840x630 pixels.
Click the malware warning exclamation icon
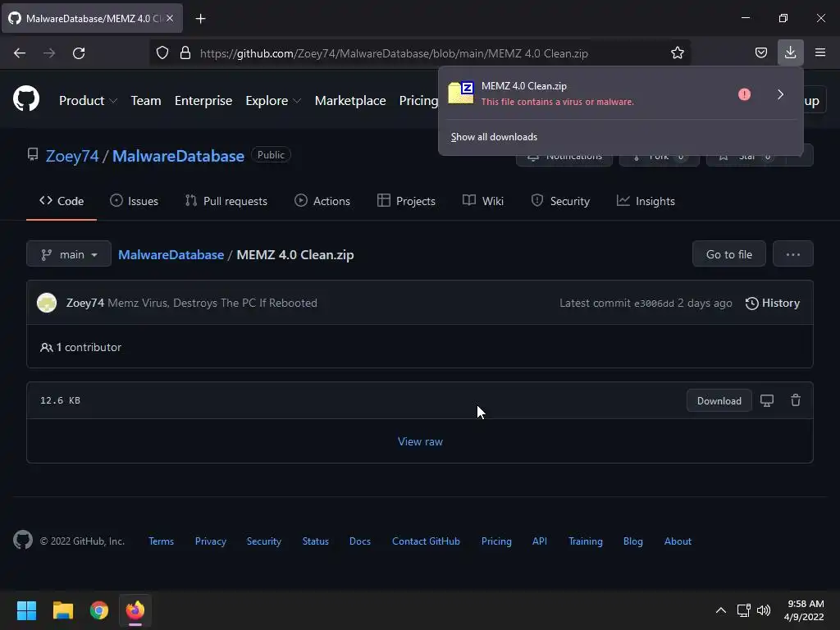click(x=744, y=94)
